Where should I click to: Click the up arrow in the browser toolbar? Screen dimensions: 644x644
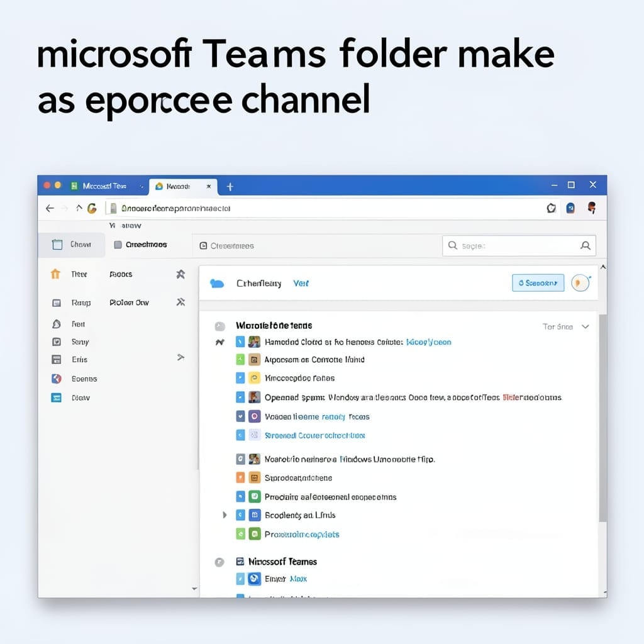(79, 208)
